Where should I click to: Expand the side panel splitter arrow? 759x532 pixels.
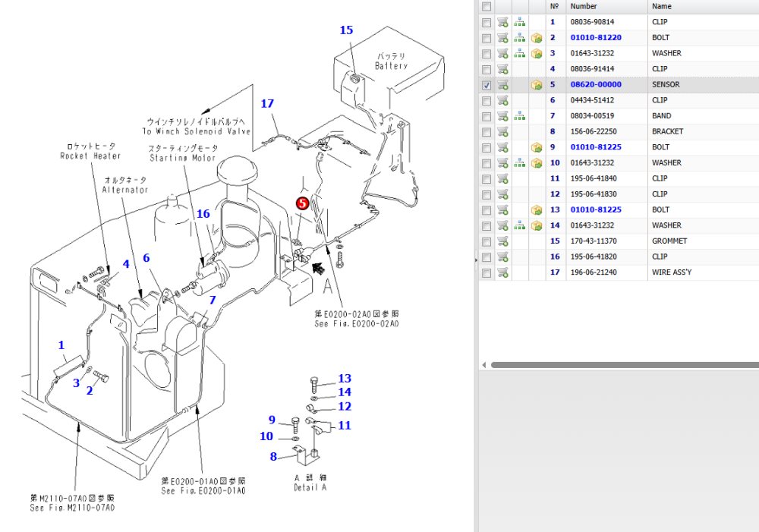(x=476, y=260)
